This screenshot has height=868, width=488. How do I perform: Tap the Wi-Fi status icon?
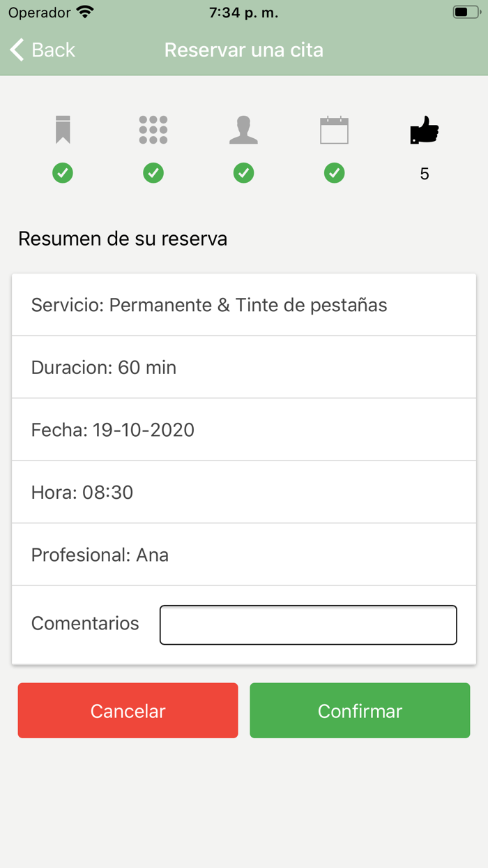tap(85, 13)
